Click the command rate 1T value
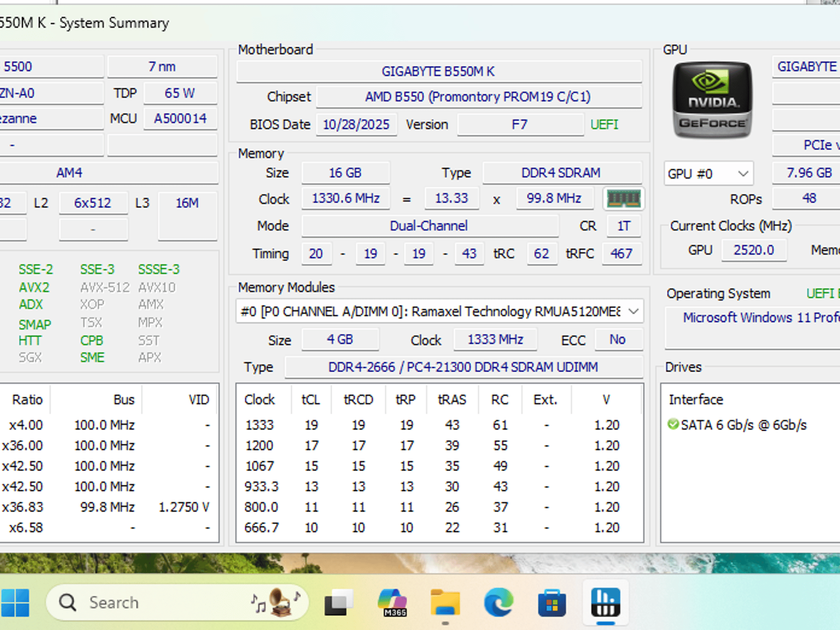The width and height of the screenshot is (840, 630). point(624,226)
